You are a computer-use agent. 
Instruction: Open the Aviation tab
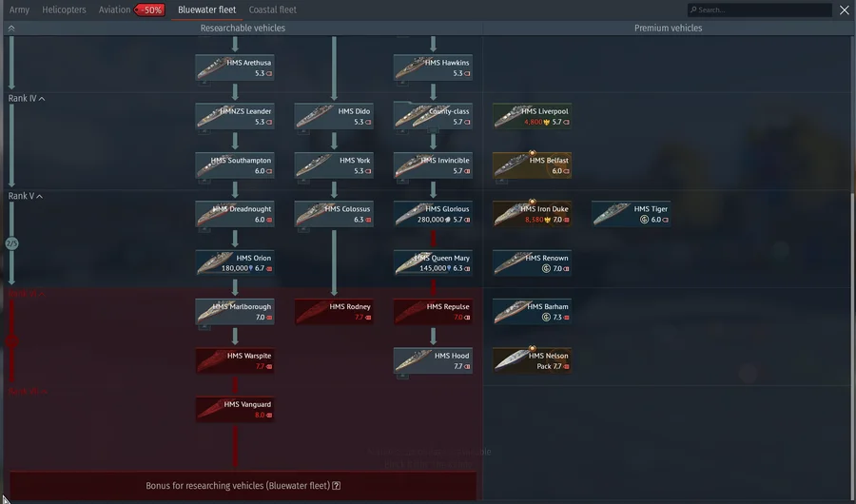coord(115,10)
